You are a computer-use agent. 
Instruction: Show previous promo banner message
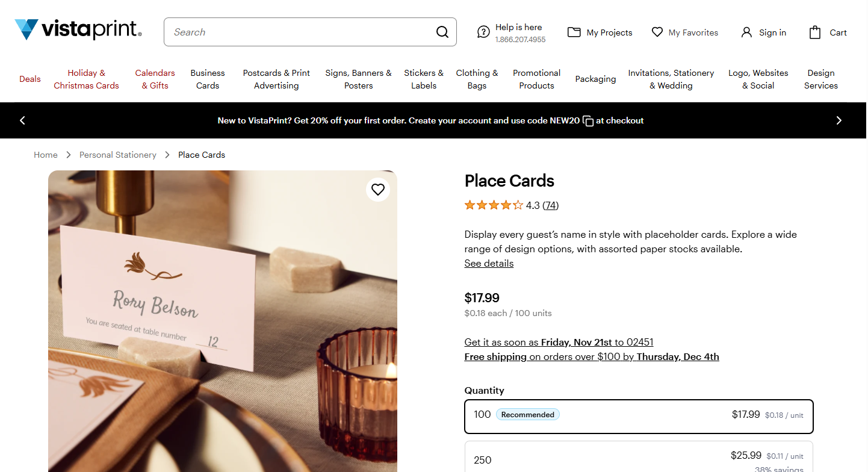pyautogui.click(x=22, y=120)
